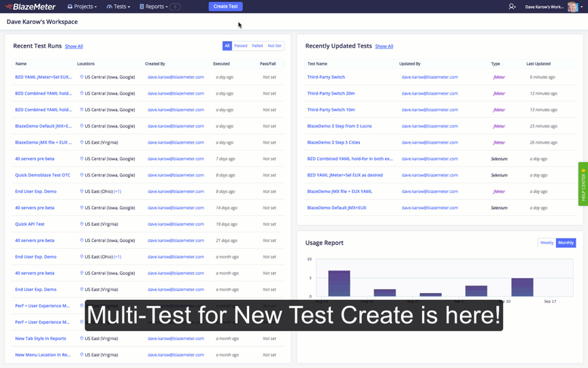Click location pin icon in BlazeDemo JMX file + EUX run row
588x368 pixels.
pos(82,142)
